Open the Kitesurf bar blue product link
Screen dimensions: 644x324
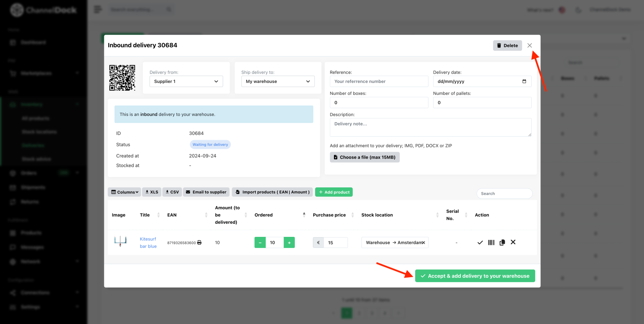148,243
